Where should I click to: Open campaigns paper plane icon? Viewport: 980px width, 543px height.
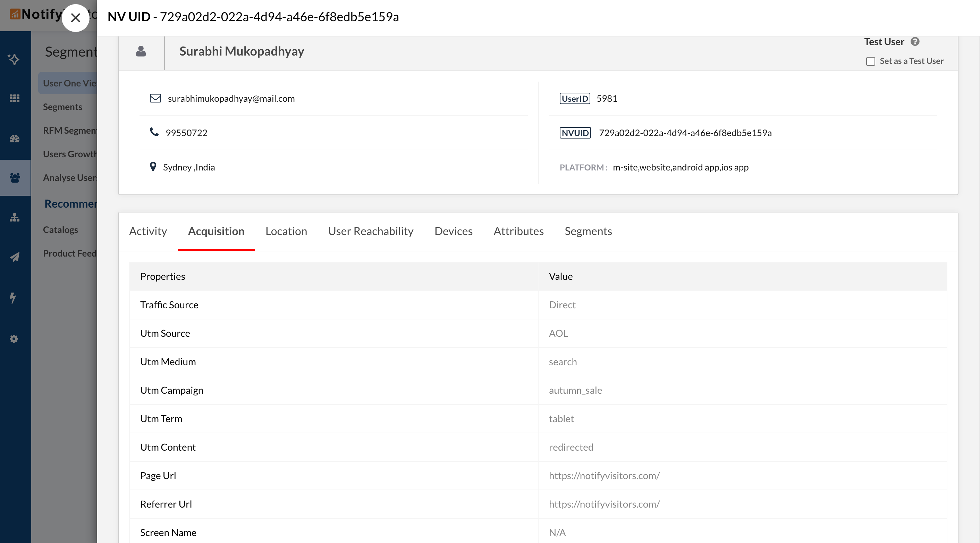15,257
